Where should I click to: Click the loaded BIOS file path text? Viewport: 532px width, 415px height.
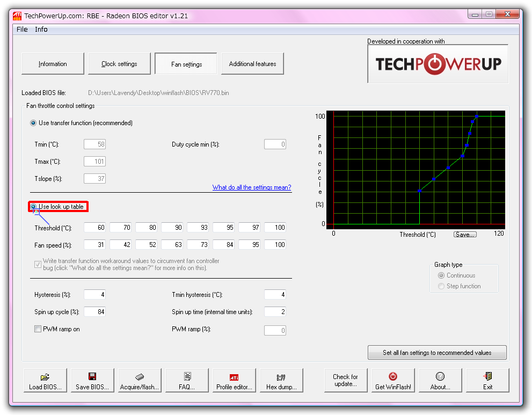pos(158,93)
